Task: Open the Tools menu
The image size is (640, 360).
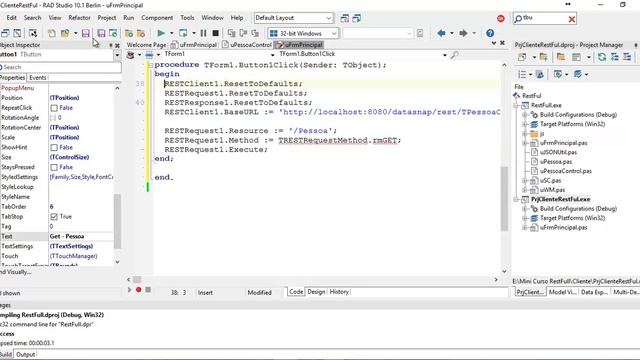Action: pyautogui.click(x=187, y=18)
